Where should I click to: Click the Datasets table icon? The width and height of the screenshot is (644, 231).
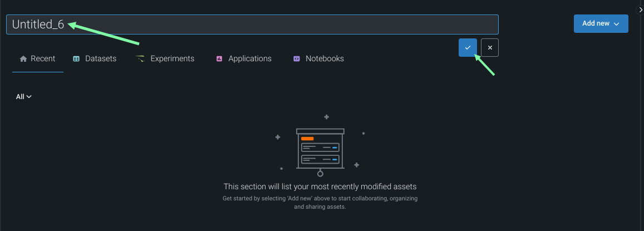76,58
